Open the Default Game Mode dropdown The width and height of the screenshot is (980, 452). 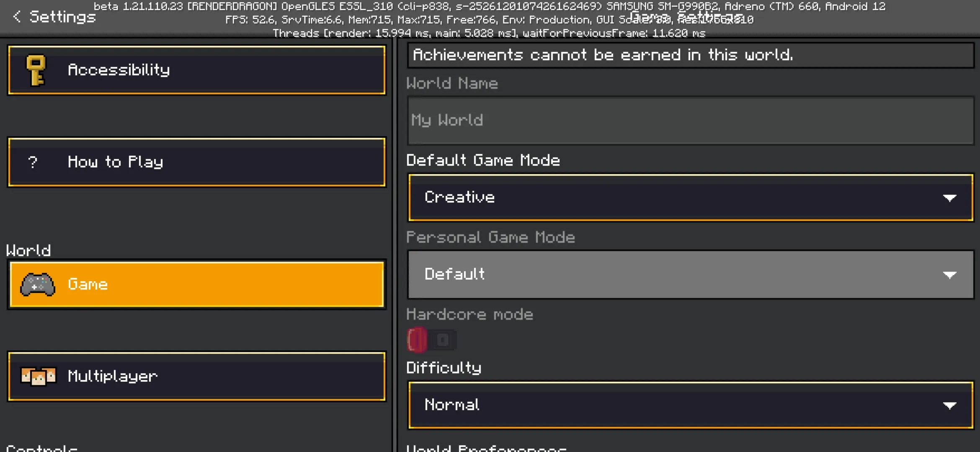tap(690, 198)
